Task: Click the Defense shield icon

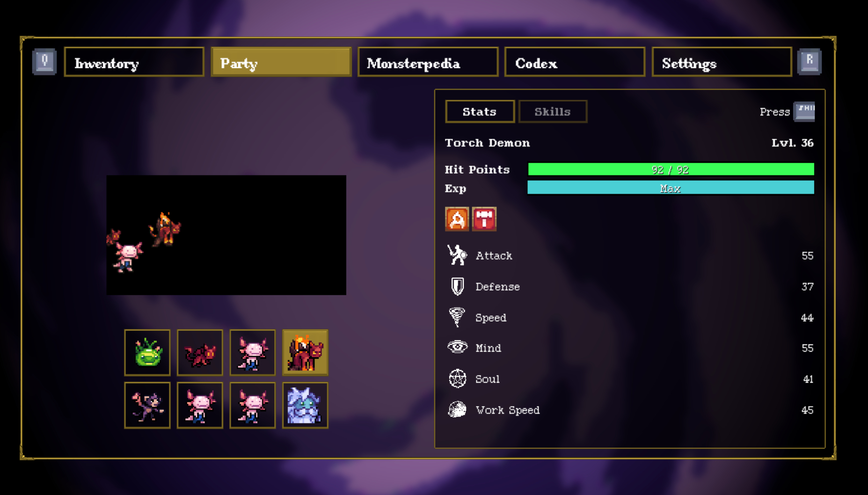Action: [457, 286]
